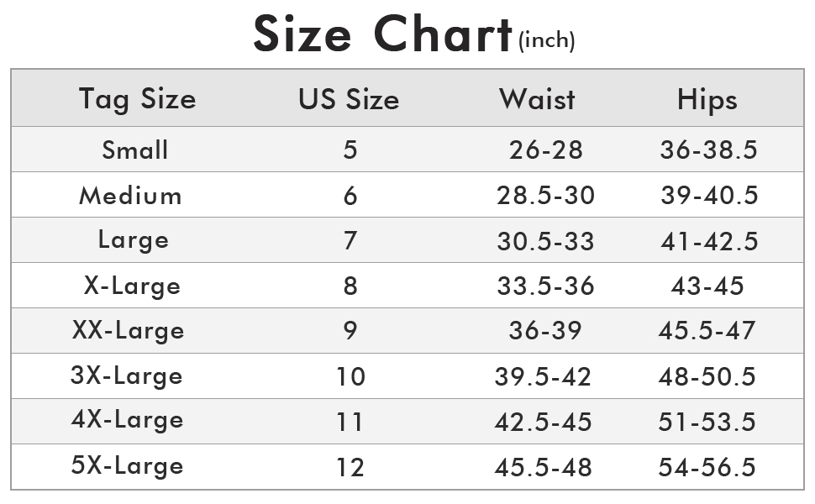815x504 pixels.
Task: Select the Small tag size cell
Action: point(135,150)
